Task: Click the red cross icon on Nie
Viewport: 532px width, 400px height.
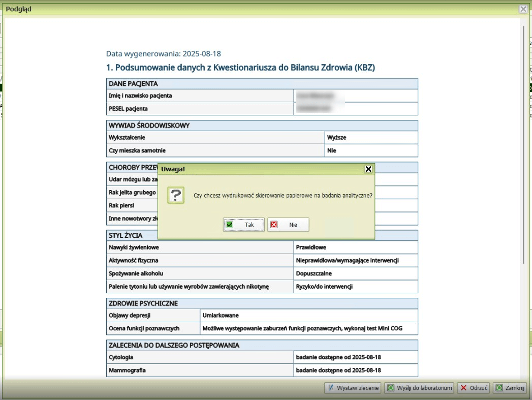Action: pyautogui.click(x=274, y=225)
